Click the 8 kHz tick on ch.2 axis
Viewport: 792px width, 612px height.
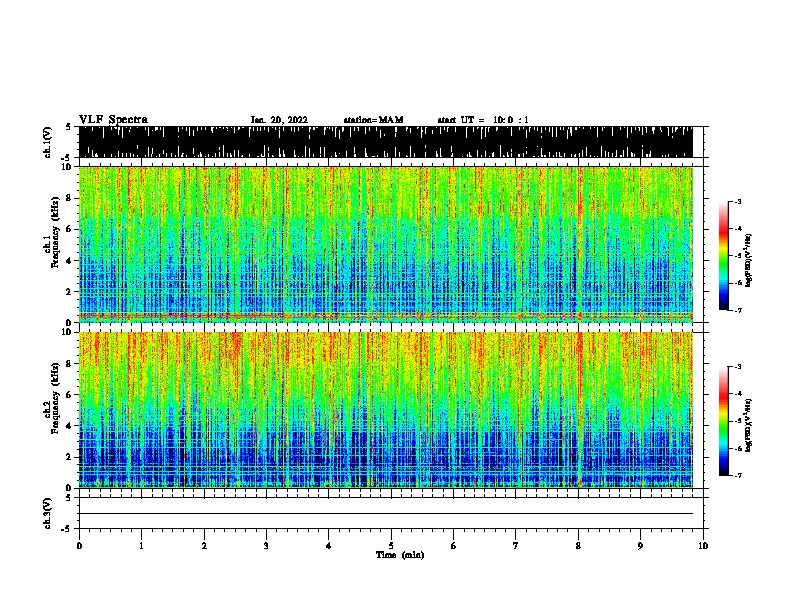(x=69, y=363)
